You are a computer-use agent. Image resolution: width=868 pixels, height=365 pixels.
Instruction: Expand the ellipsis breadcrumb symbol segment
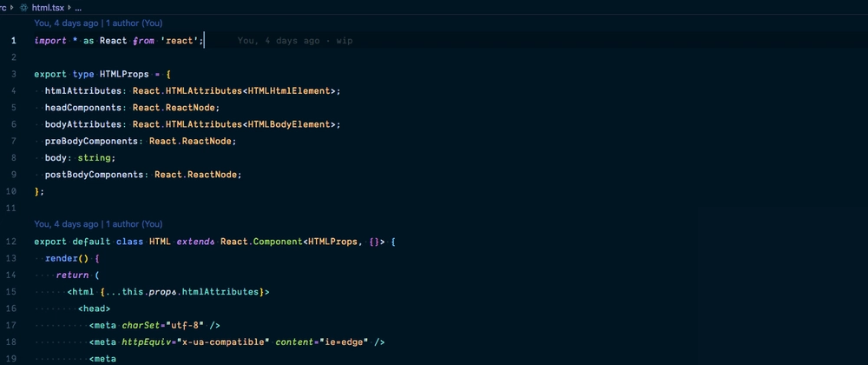[x=78, y=6]
